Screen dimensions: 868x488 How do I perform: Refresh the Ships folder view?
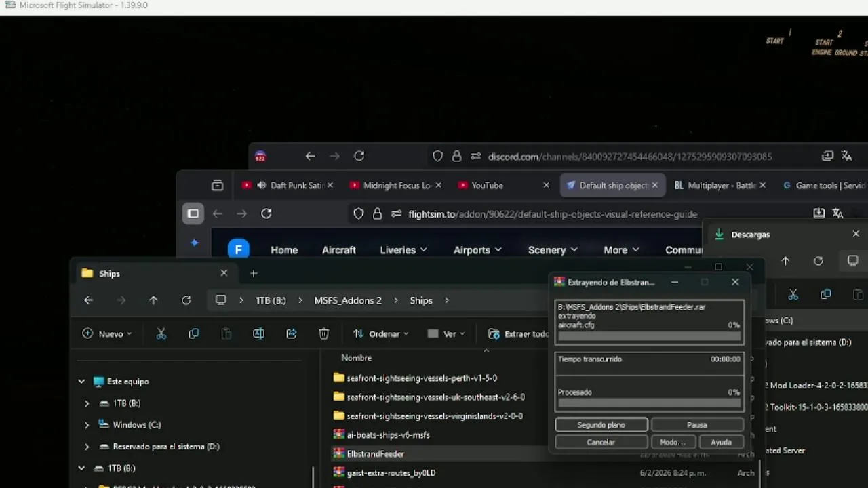click(x=186, y=300)
